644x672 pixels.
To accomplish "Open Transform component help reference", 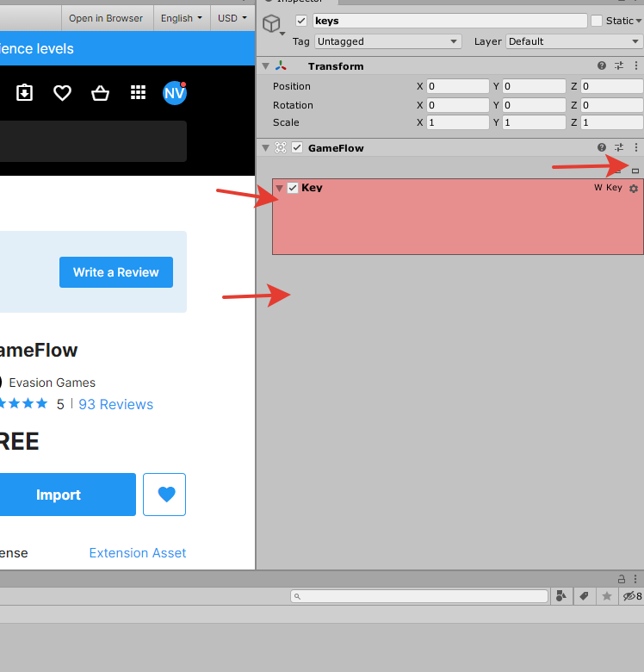I will 602,65.
